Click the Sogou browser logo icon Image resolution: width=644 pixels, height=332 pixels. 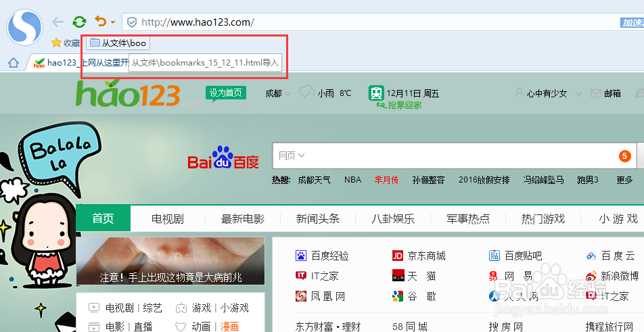pyautogui.click(x=24, y=27)
